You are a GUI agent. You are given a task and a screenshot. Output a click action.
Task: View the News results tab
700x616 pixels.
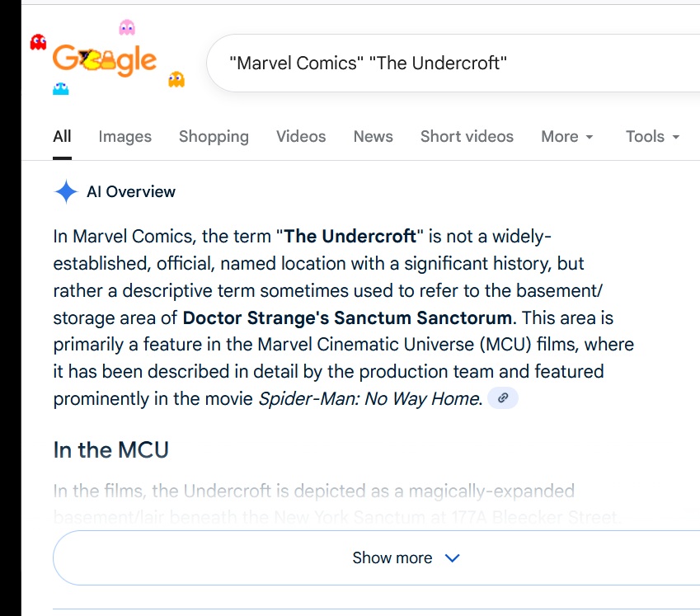373,137
